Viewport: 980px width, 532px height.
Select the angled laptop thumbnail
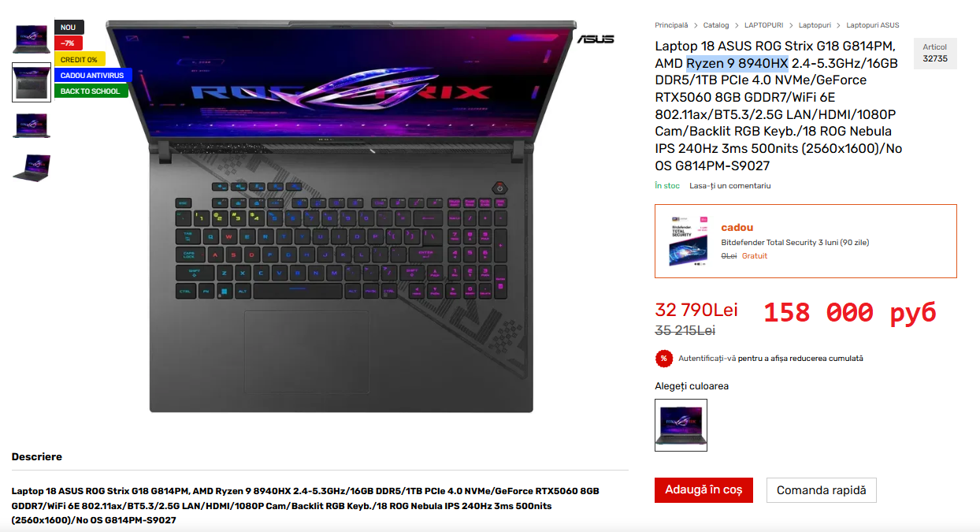click(32, 168)
